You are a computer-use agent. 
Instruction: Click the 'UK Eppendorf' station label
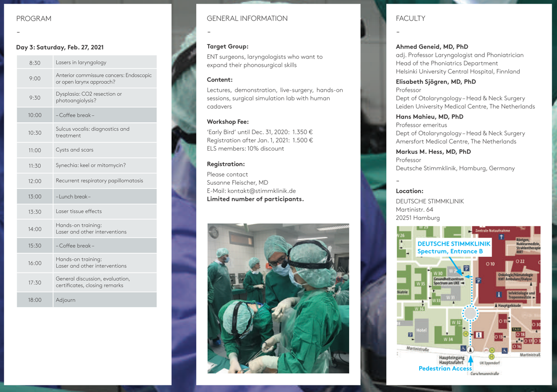[x=490, y=363]
